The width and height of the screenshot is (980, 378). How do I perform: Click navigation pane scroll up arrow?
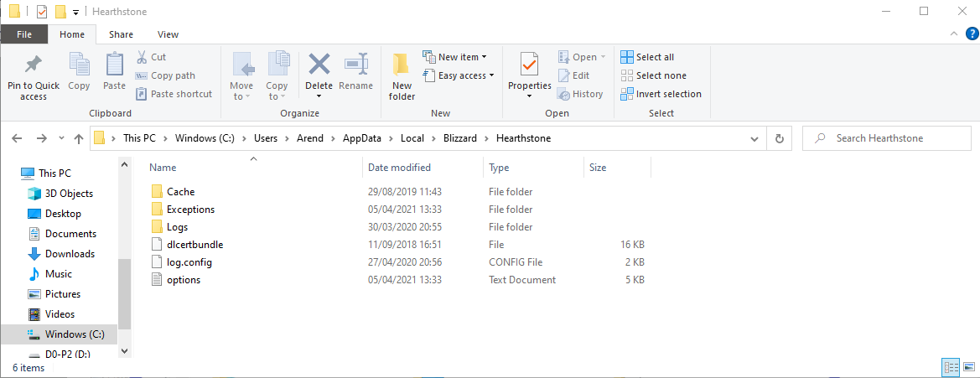coord(124,165)
